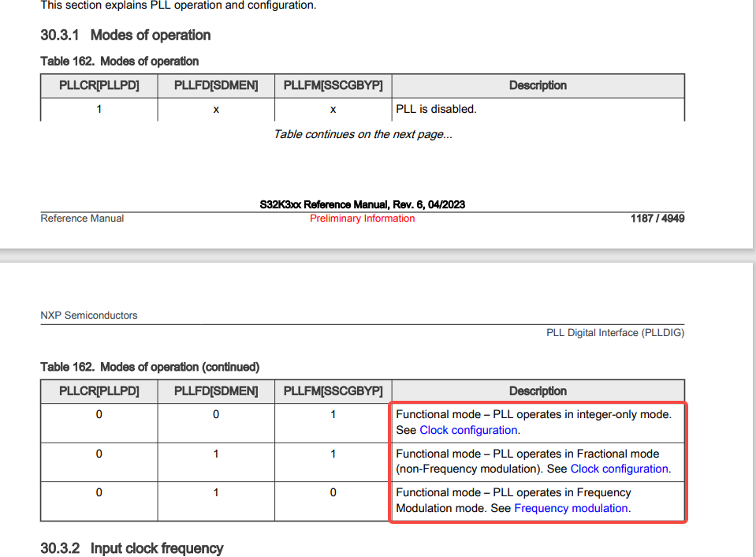This screenshot has height=557, width=756.
Task: Click the Table continues on the next page note
Action: (363, 134)
